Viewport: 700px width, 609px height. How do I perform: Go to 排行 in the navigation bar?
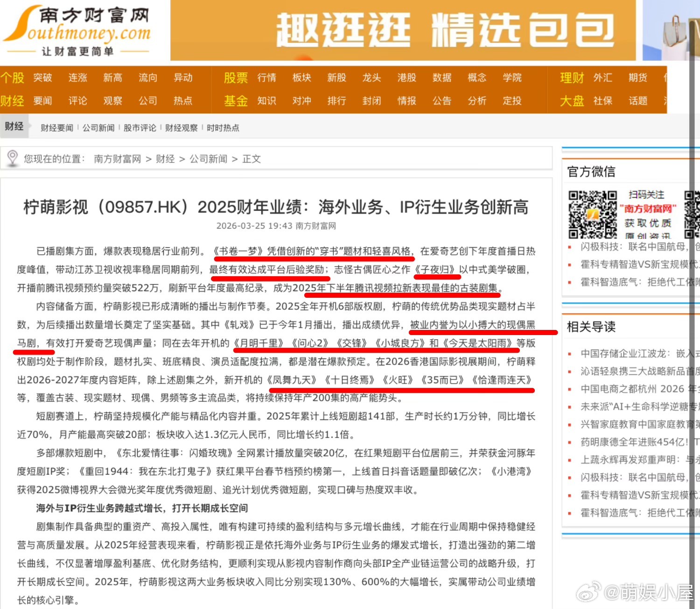(x=337, y=101)
